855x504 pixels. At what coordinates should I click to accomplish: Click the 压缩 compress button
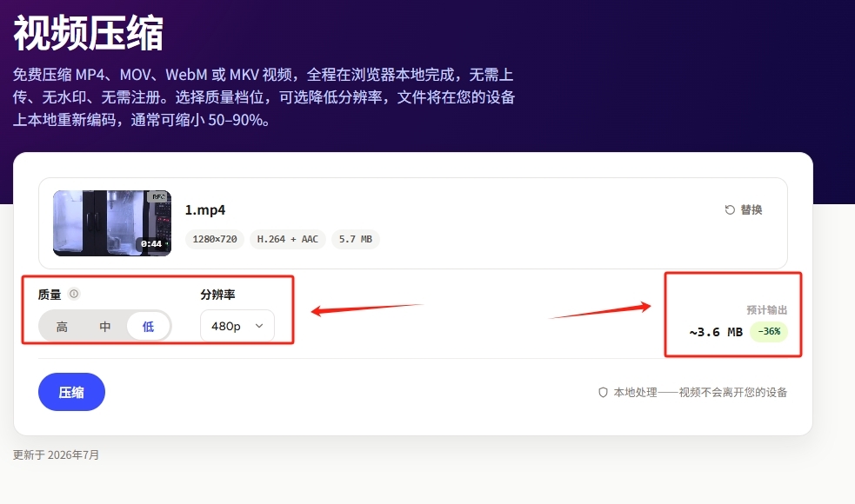pyautogui.click(x=71, y=392)
